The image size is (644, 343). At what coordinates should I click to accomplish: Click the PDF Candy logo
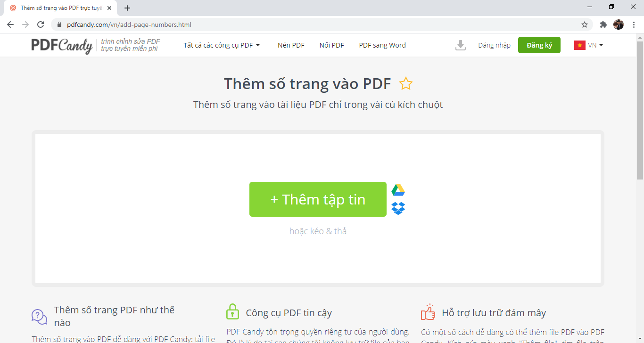coord(62,45)
